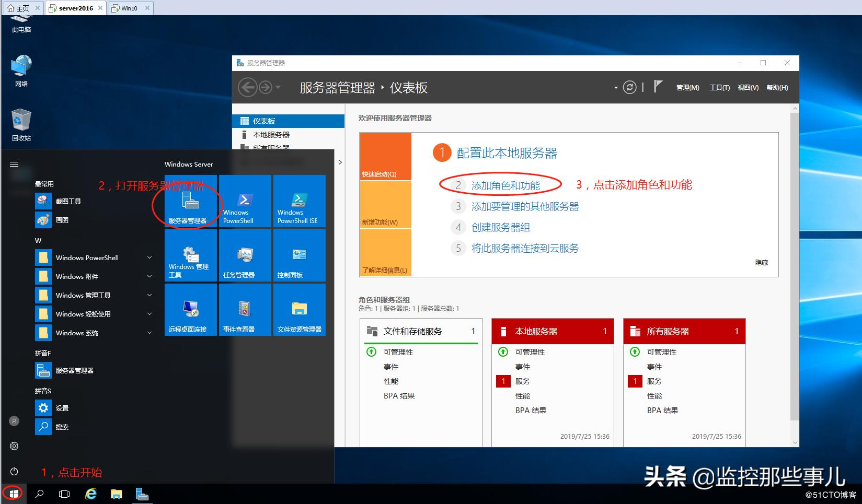Open 事件查看器 tile

(244, 309)
